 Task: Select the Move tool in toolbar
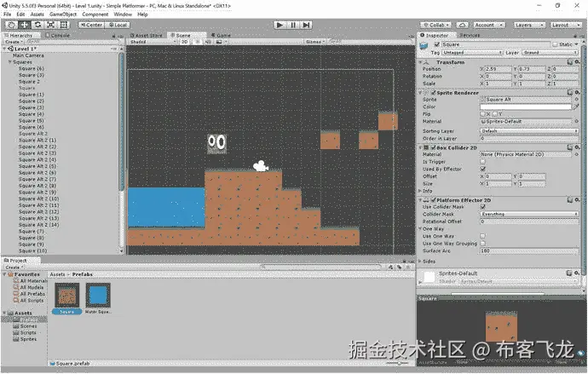(25, 25)
